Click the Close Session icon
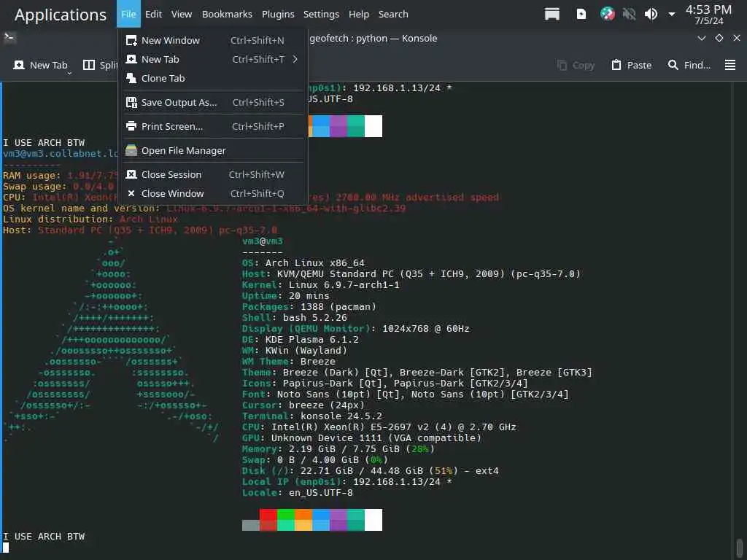The width and height of the screenshot is (747, 560). 131,175
